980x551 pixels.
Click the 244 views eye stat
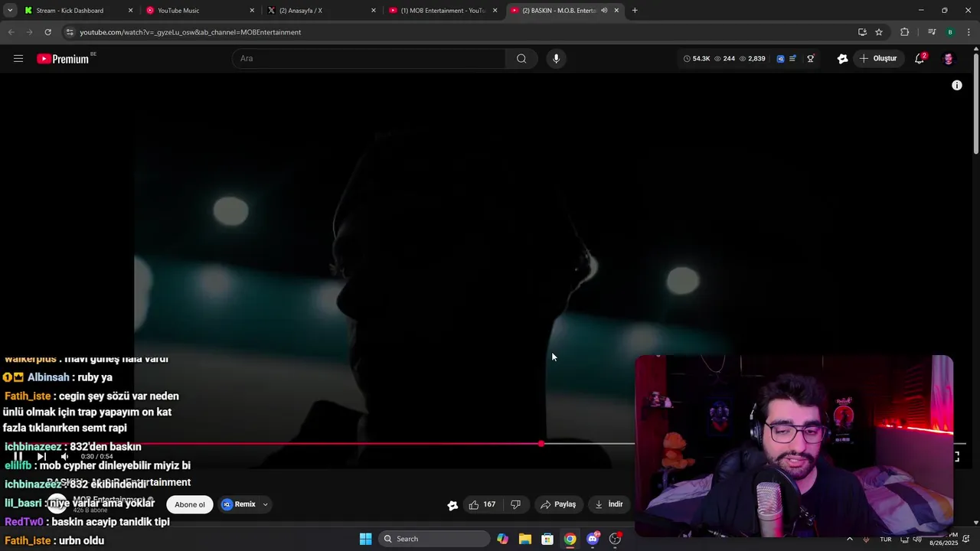coord(724,59)
